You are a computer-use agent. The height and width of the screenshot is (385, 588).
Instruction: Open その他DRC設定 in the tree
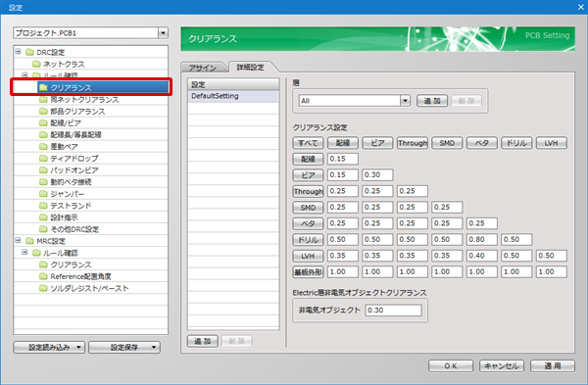74,229
